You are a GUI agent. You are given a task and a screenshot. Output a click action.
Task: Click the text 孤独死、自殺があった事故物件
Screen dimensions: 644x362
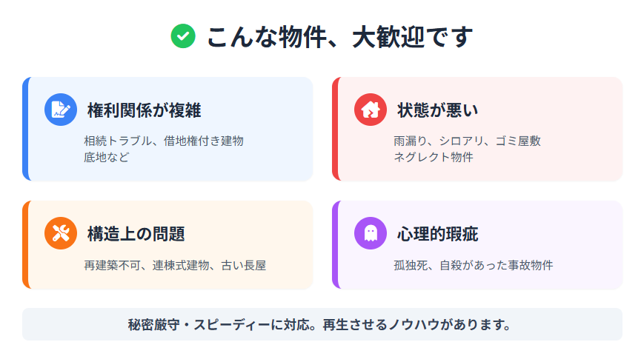pos(474,265)
